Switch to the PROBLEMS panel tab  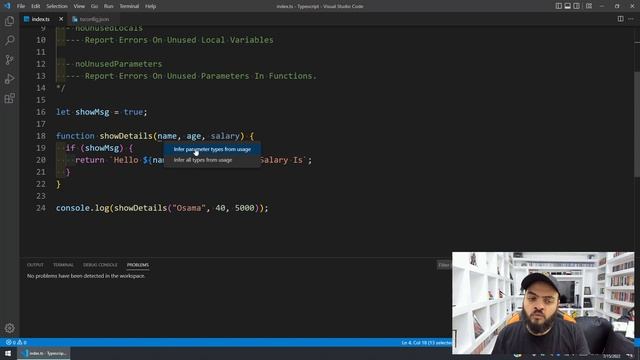point(138,265)
